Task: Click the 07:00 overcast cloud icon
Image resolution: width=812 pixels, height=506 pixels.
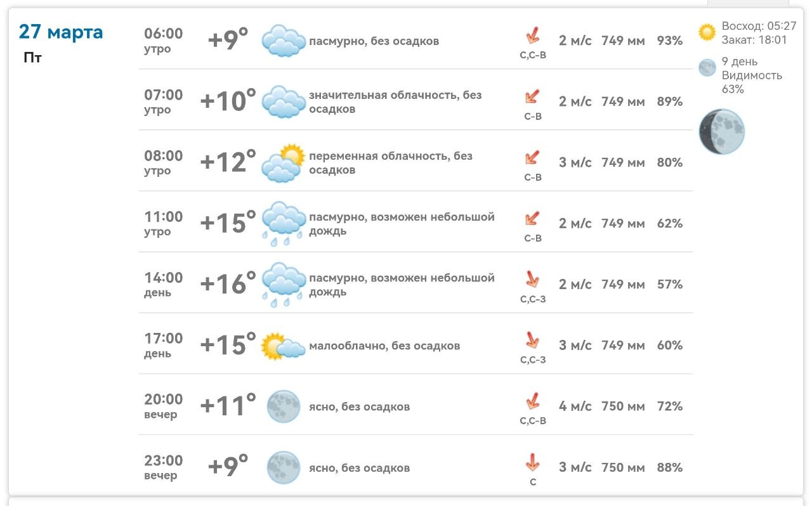Action: point(284,102)
